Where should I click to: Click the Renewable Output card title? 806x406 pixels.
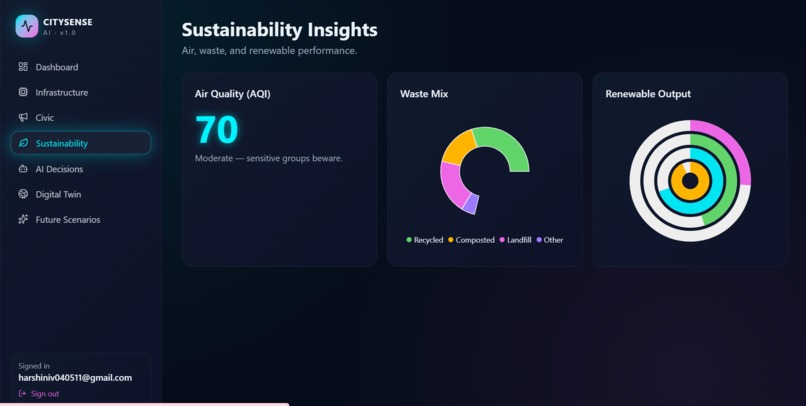point(648,94)
